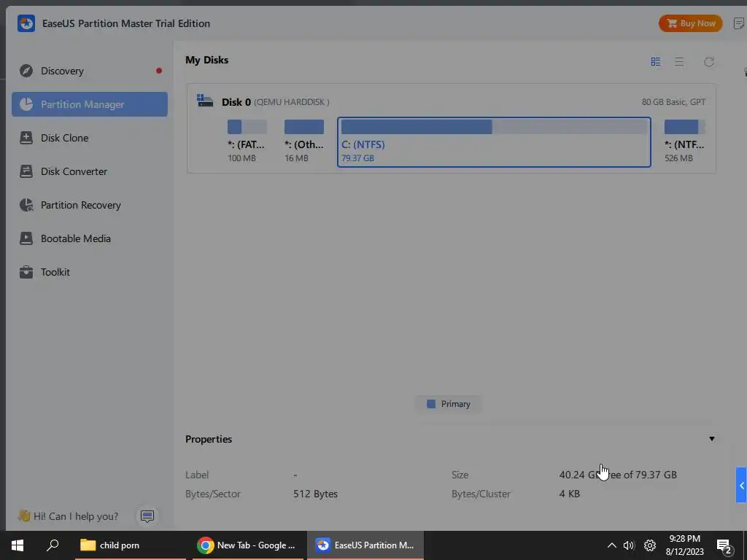Screen dimensions: 747x560
Task: Select the C: (NTFS) 79.37 GB partition
Action: click(x=494, y=142)
